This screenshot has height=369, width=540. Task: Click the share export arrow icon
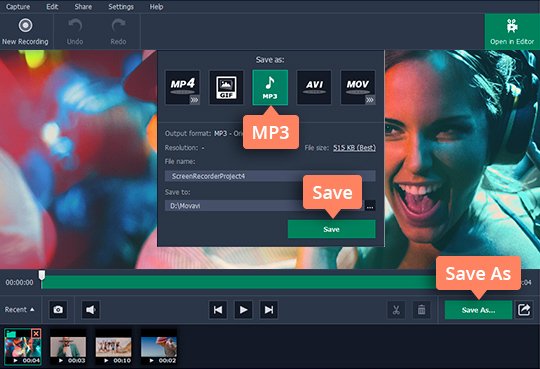(524, 309)
